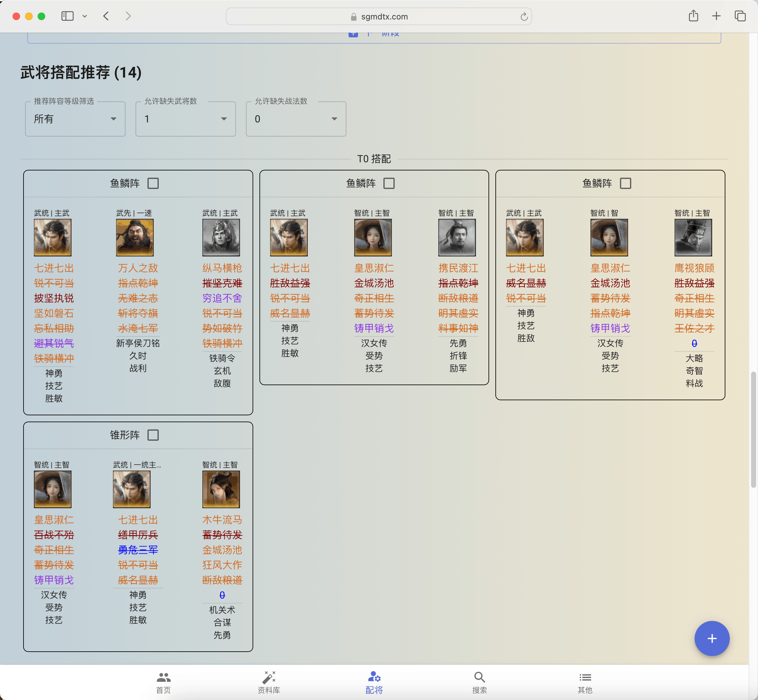This screenshot has height=700, width=758.
Task: Check the 锥形阵 formation checkbox
Action: [153, 435]
